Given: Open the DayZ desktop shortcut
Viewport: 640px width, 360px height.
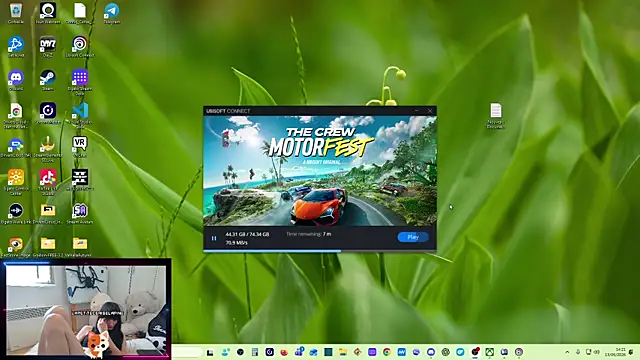Looking at the screenshot, I should click(48, 47).
